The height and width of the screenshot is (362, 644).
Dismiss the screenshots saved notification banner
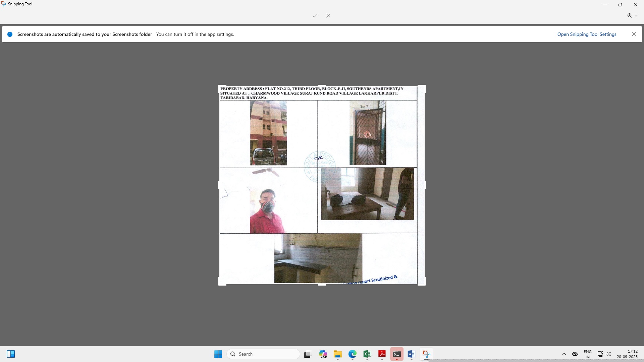(634, 34)
